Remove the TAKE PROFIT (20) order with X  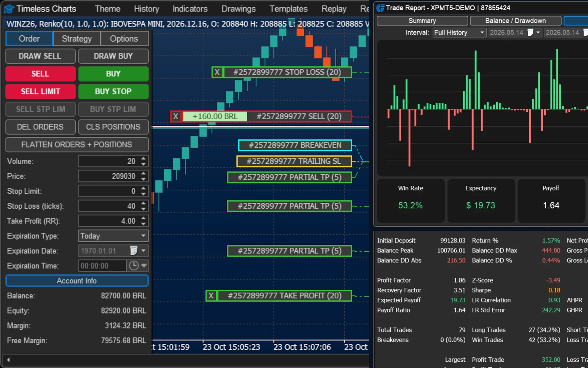pyautogui.click(x=211, y=296)
